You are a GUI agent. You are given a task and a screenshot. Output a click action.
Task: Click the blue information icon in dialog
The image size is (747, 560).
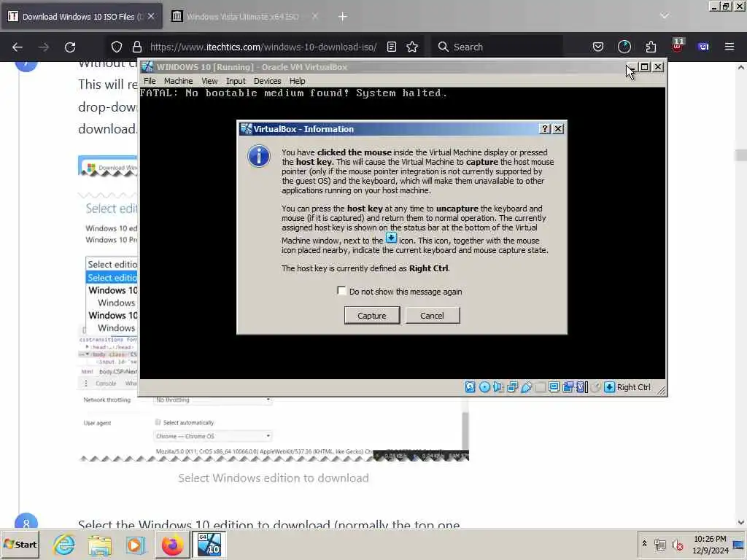(259, 156)
